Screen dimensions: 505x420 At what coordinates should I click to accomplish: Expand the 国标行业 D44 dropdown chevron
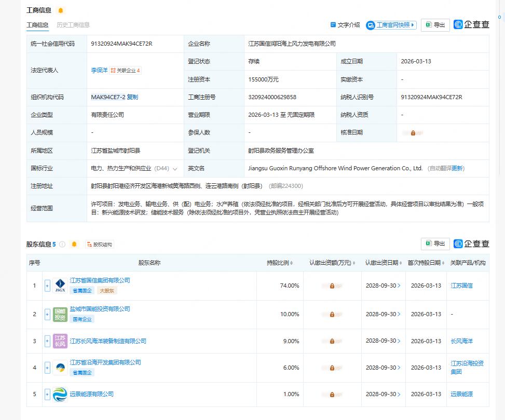pyautogui.click(x=175, y=169)
